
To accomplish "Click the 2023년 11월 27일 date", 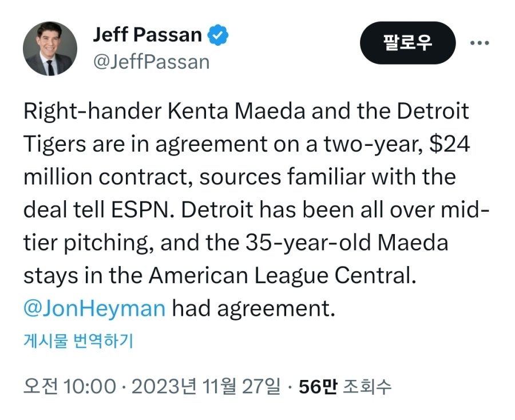I will (x=206, y=387).
